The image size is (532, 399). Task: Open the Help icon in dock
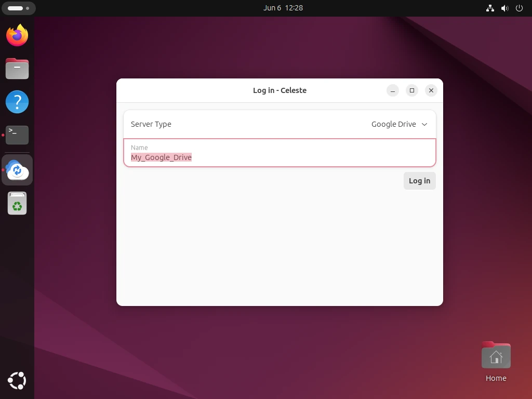tap(17, 102)
